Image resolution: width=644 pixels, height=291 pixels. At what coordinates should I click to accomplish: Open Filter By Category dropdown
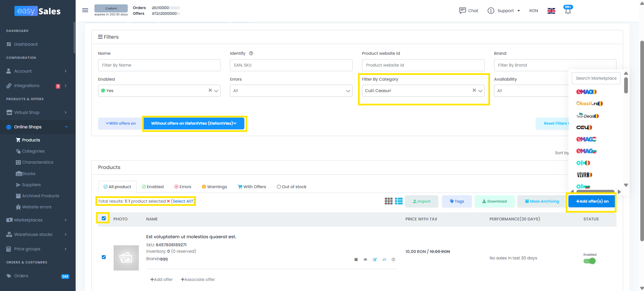point(423,91)
